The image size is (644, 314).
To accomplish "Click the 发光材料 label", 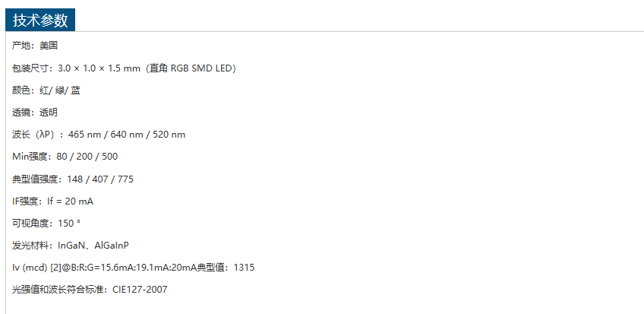I will (x=32, y=246).
